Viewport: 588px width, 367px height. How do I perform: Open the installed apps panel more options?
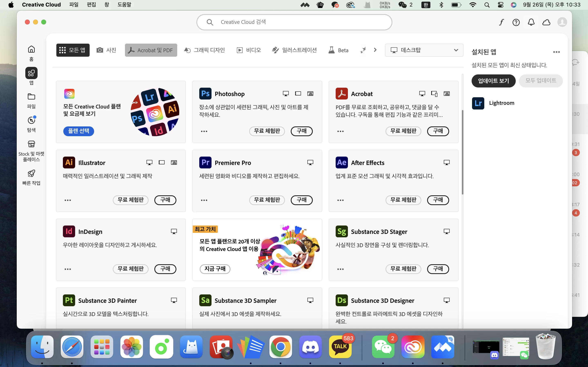click(x=556, y=52)
